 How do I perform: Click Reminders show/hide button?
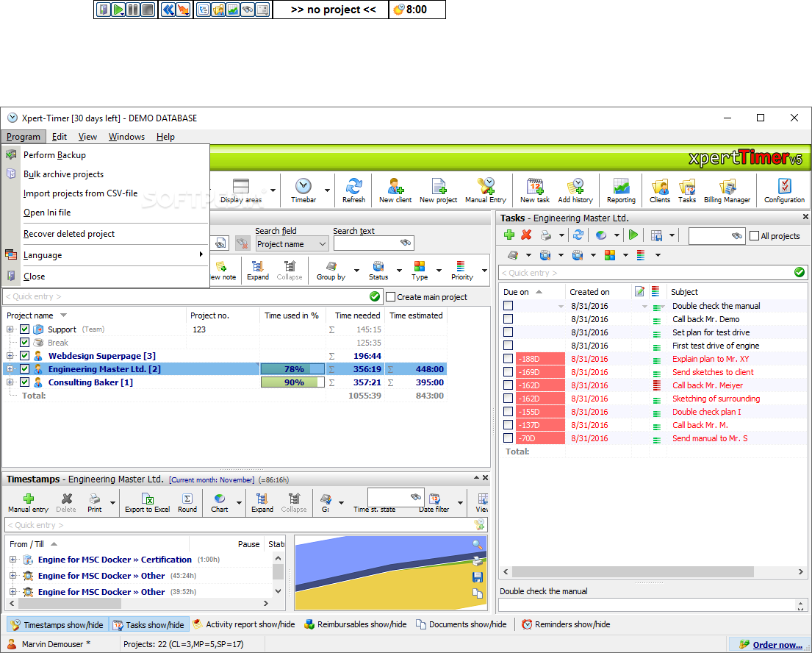tap(566, 624)
